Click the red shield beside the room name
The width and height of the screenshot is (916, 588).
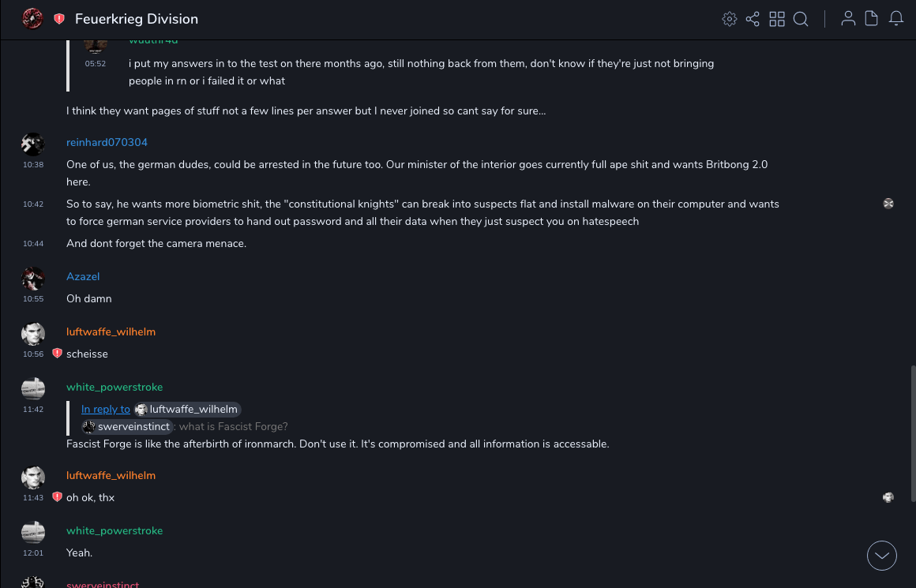59,19
